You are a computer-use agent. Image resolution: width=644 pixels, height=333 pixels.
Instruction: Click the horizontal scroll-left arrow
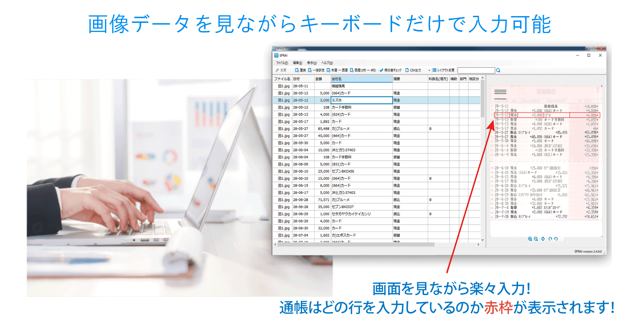[275, 245]
